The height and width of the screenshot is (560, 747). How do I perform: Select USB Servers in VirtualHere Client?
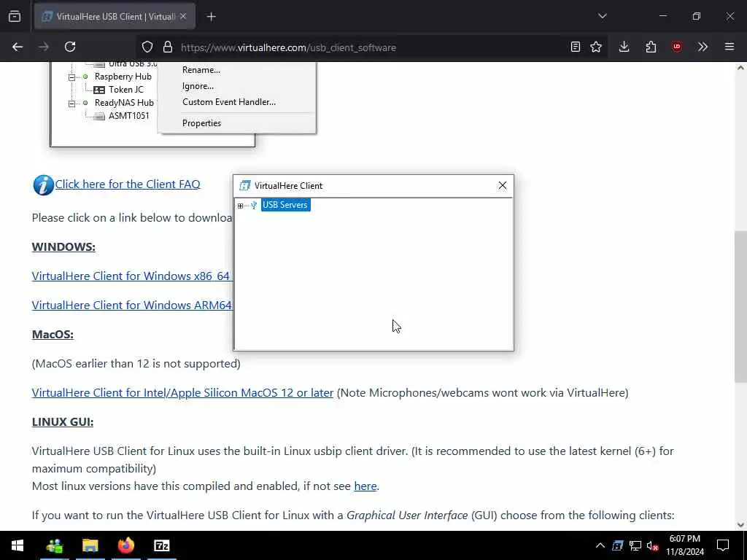pos(285,205)
